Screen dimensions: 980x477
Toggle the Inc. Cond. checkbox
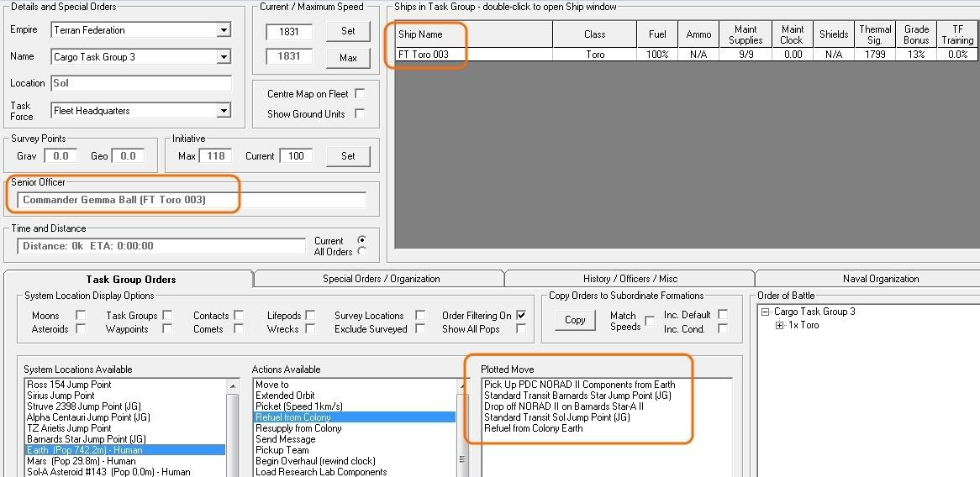pos(723,329)
